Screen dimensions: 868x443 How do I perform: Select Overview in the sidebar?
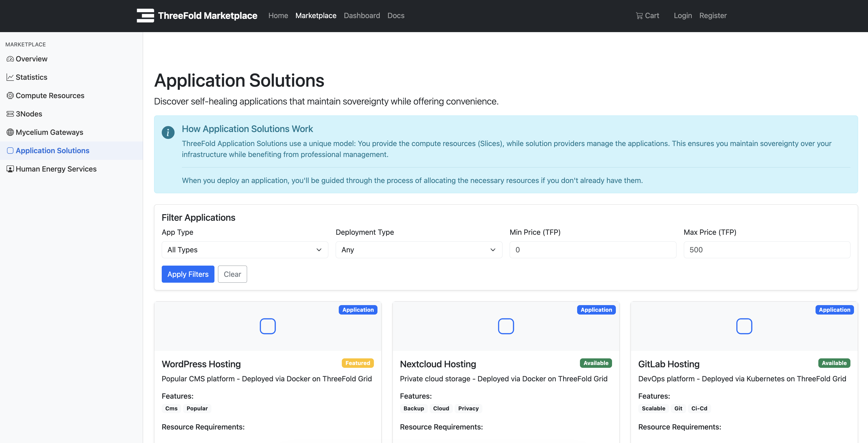click(71, 59)
